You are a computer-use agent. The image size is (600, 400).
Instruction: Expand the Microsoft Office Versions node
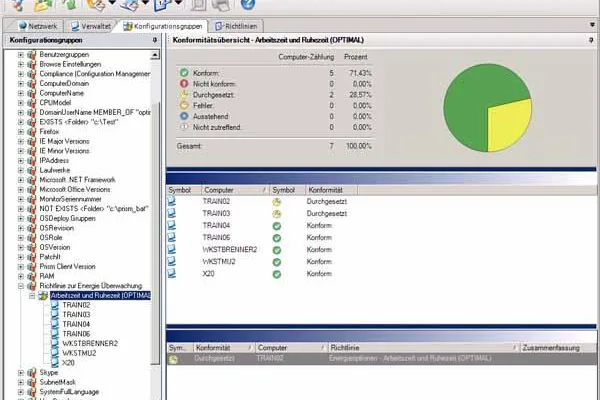point(21,189)
